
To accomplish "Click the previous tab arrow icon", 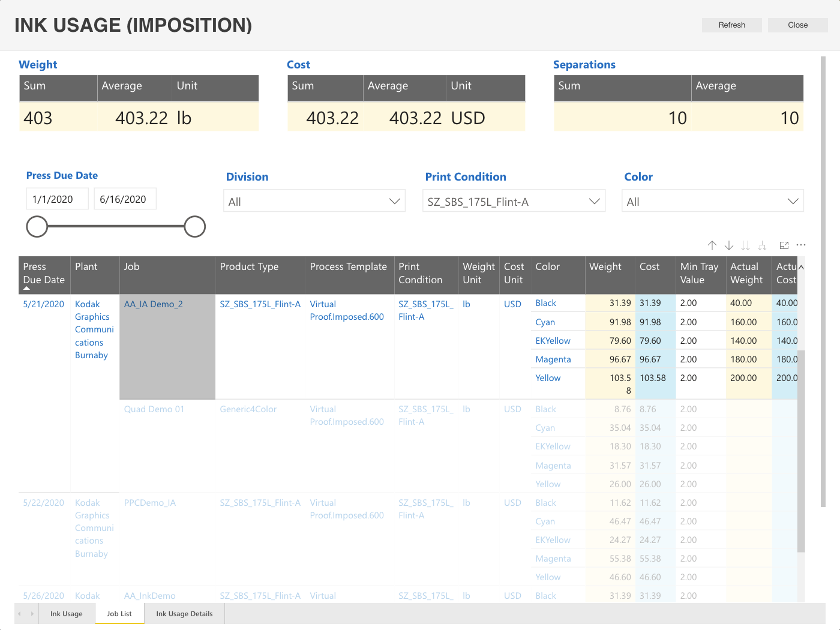I will (x=19, y=614).
